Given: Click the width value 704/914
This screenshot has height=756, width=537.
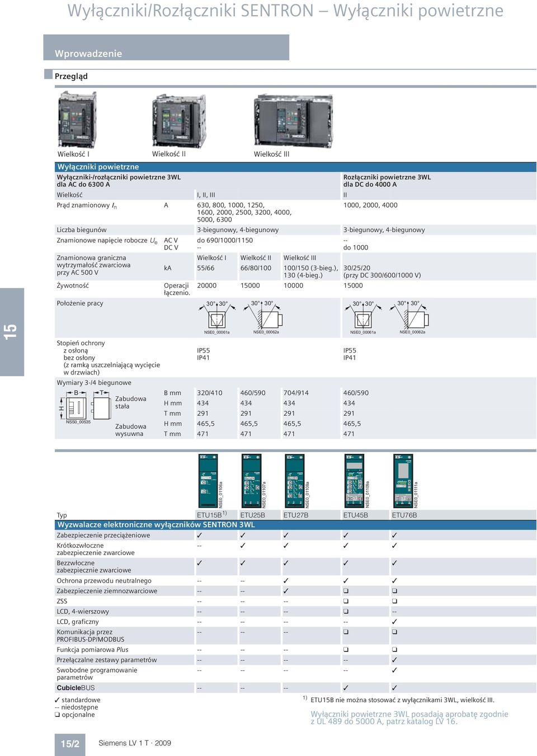Looking at the screenshot, I should (x=296, y=393).
